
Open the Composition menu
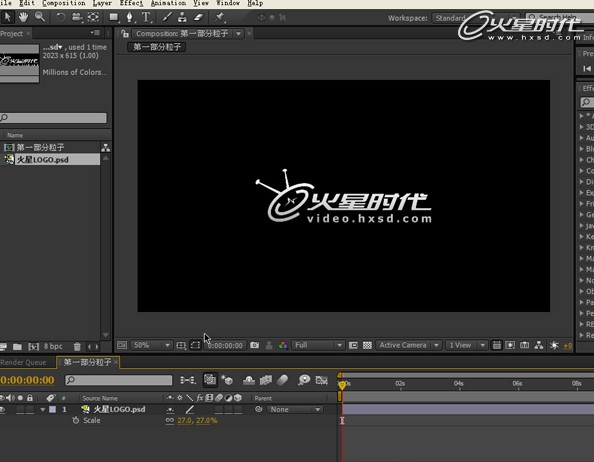coord(64,3)
